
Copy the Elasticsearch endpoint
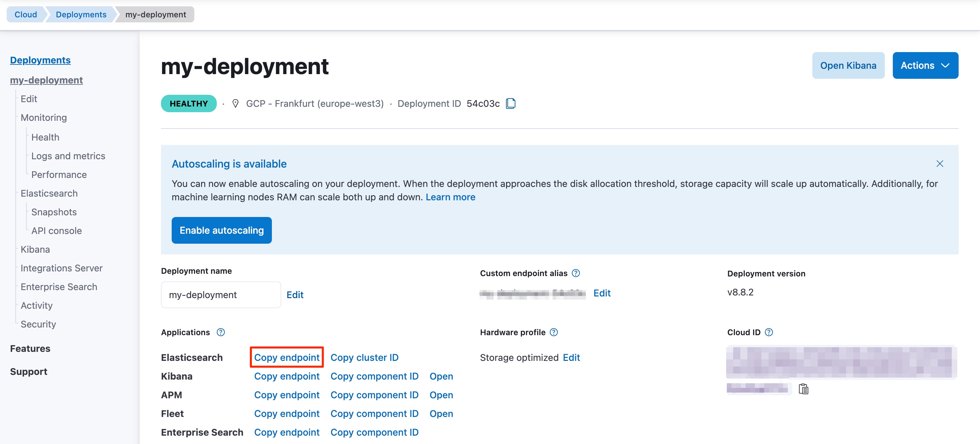tap(287, 357)
